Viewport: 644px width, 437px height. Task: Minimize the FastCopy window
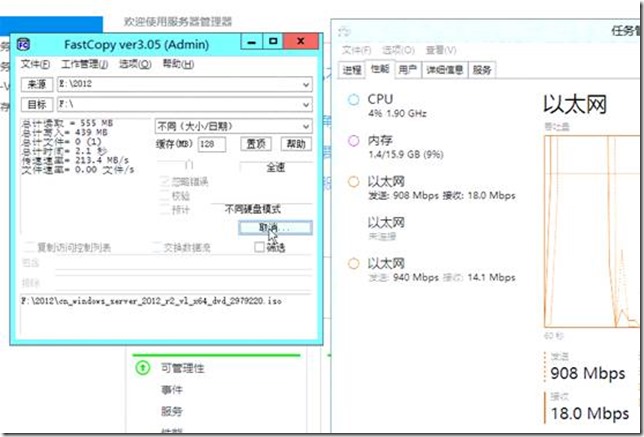coord(252,41)
